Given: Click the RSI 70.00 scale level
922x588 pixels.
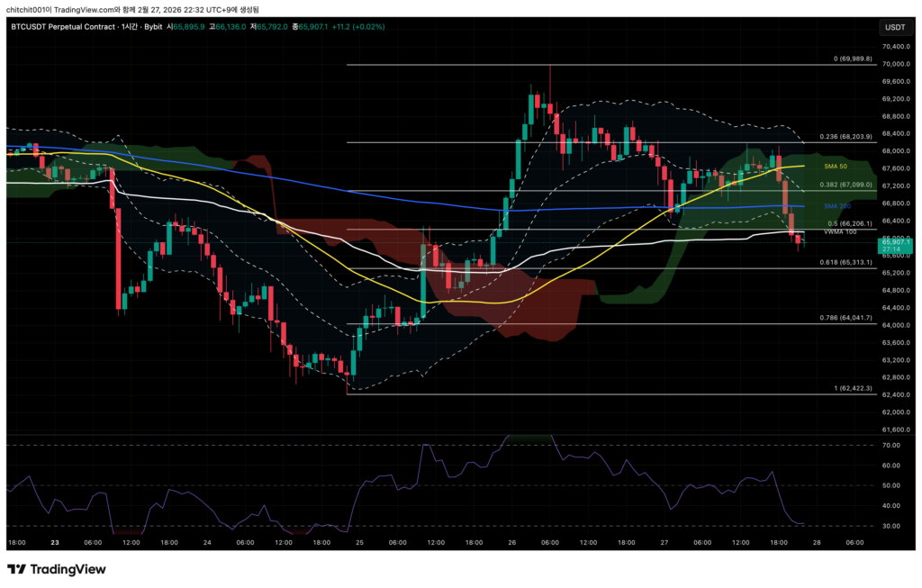Looking at the screenshot, I should click(x=892, y=445).
